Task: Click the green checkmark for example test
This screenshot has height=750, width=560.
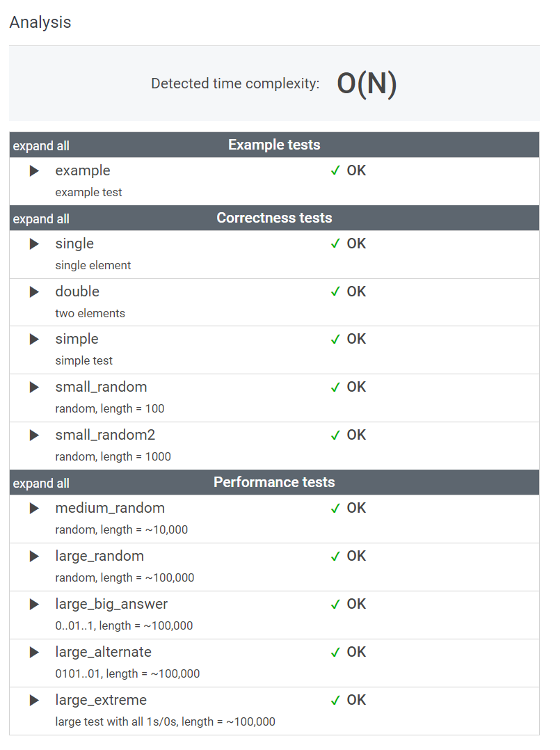Action: pyautogui.click(x=335, y=171)
